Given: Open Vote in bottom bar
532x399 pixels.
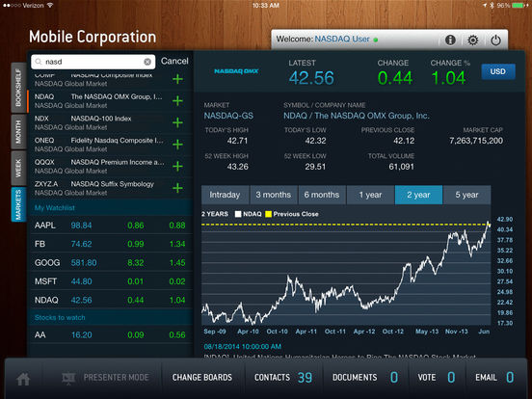Looking at the screenshot, I should 437,378.
